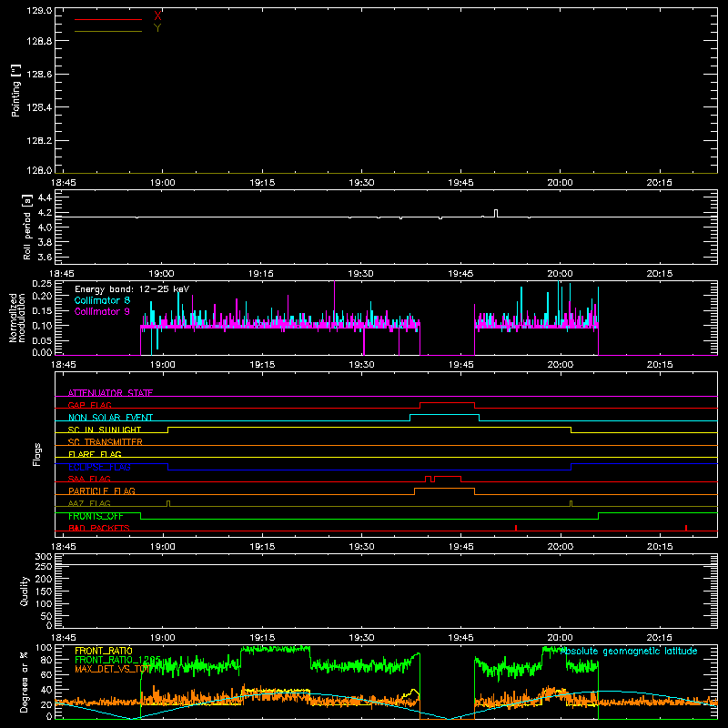Click the magenta Collimator 9 label
The image size is (728, 728).
click(102, 311)
